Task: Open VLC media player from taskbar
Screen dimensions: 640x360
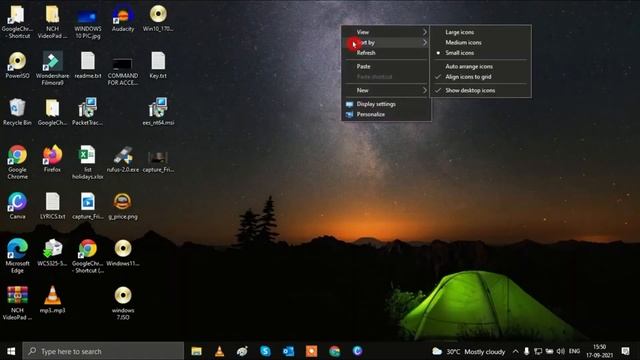Action: [x=220, y=351]
